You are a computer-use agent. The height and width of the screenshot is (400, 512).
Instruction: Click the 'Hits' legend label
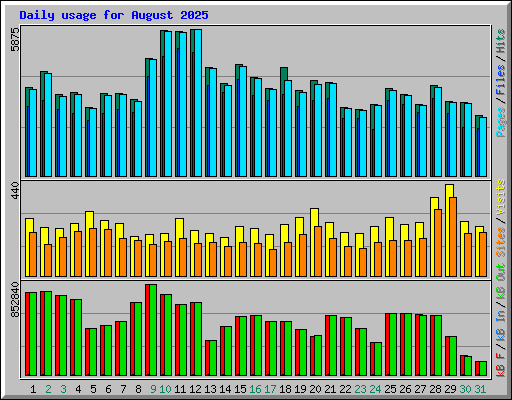click(x=500, y=41)
